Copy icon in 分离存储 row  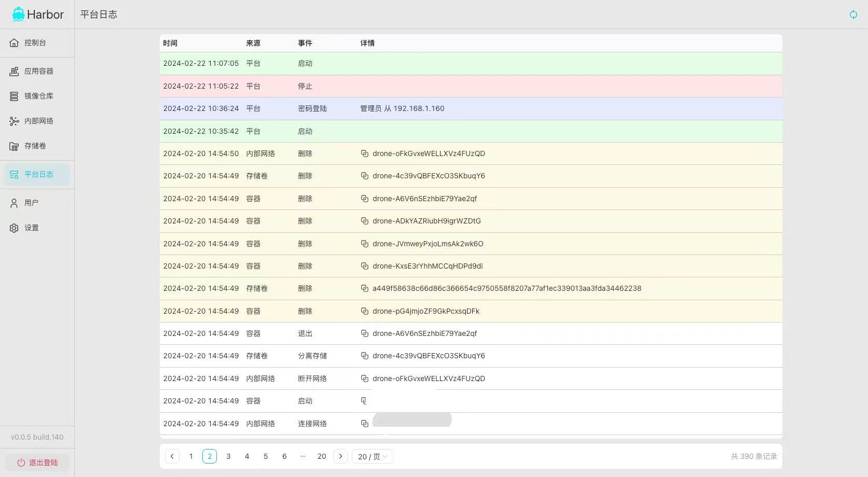(x=365, y=356)
